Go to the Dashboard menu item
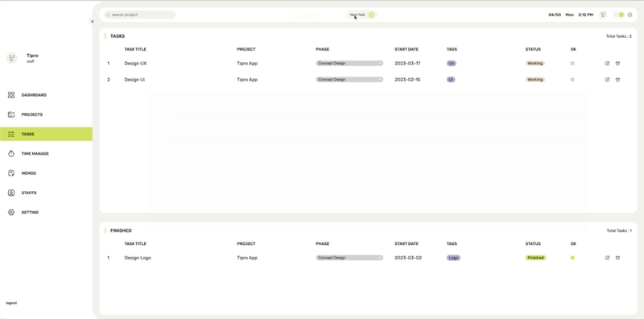This screenshot has height=319, width=644. [34, 95]
